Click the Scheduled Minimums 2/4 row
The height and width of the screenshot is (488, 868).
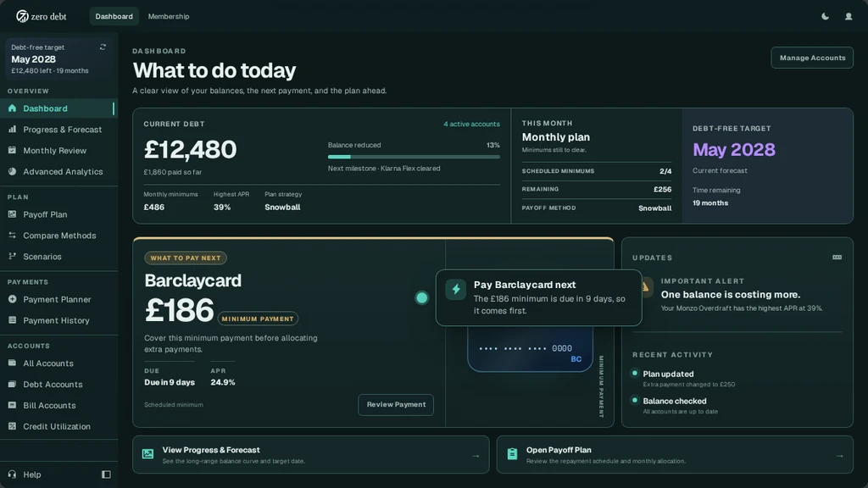pyautogui.click(x=597, y=171)
